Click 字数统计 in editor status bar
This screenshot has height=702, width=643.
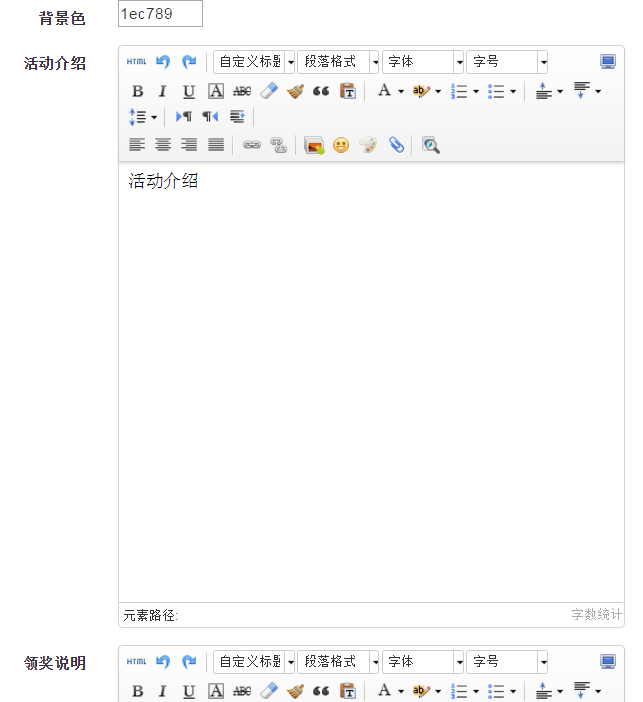[596, 614]
